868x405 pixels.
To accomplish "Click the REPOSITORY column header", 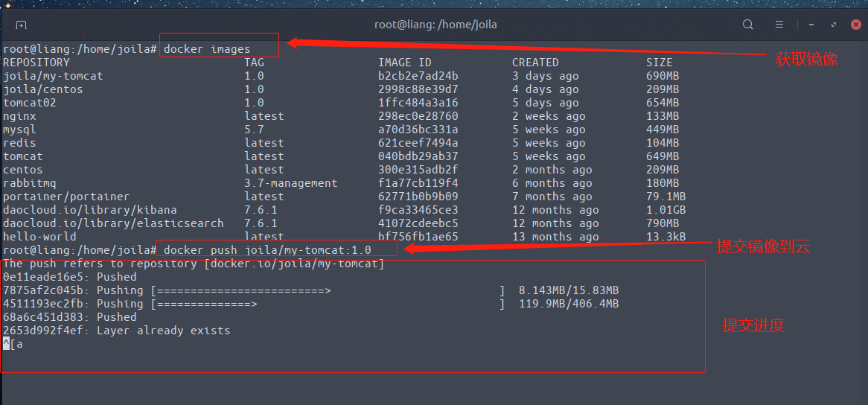I will pyautogui.click(x=36, y=63).
